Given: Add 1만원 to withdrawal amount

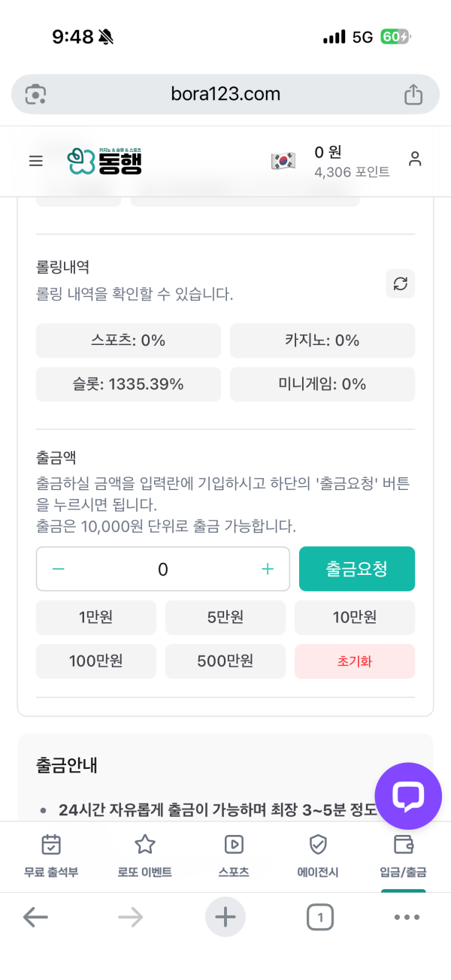Looking at the screenshot, I should (95, 617).
